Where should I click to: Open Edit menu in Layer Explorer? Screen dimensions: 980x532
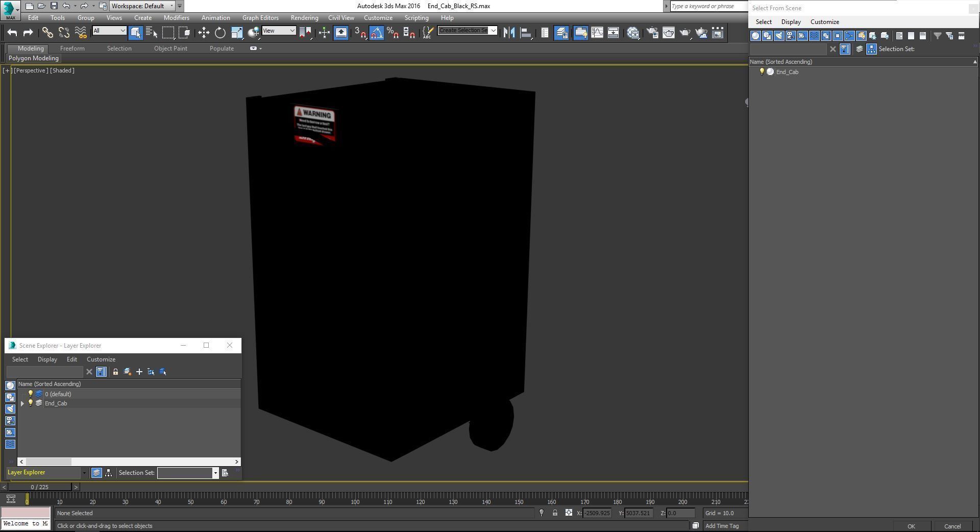point(71,359)
